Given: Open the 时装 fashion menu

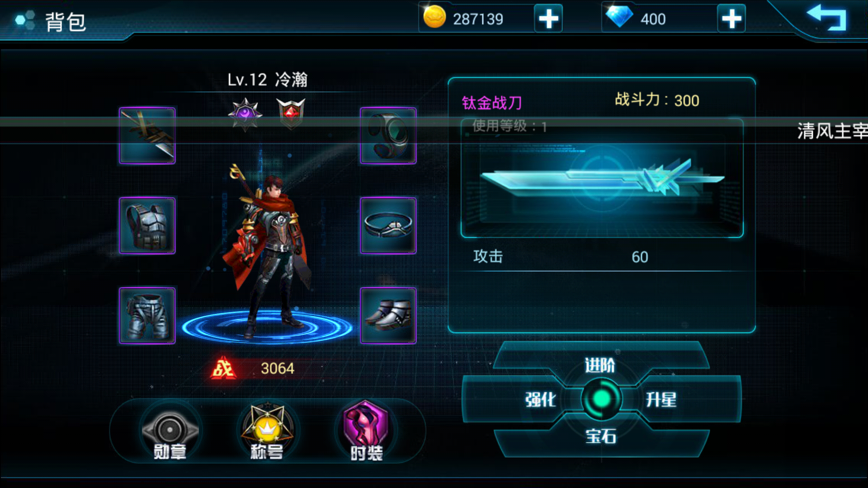Looking at the screenshot, I should [x=366, y=432].
